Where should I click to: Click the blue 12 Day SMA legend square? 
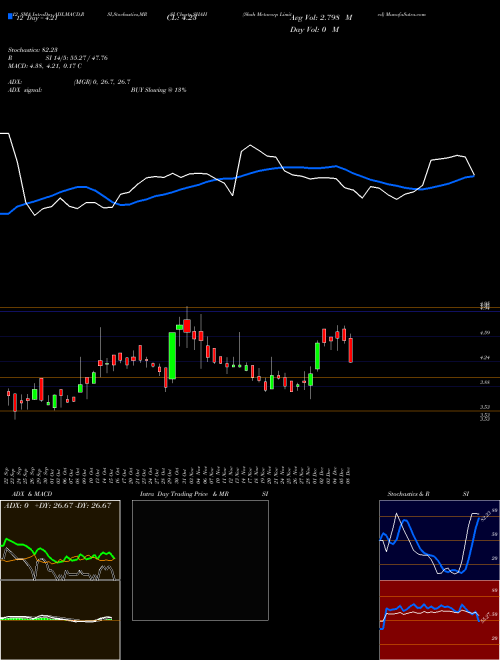pos(10,17)
